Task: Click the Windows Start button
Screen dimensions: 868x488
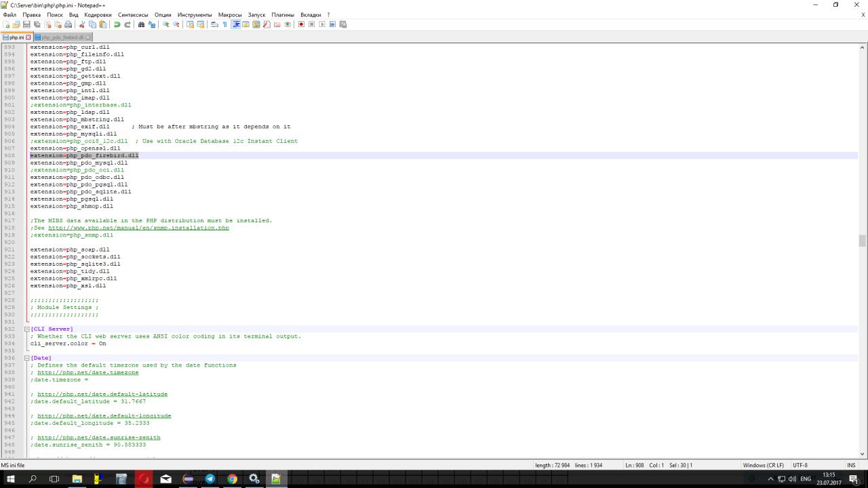Action: point(11,479)
